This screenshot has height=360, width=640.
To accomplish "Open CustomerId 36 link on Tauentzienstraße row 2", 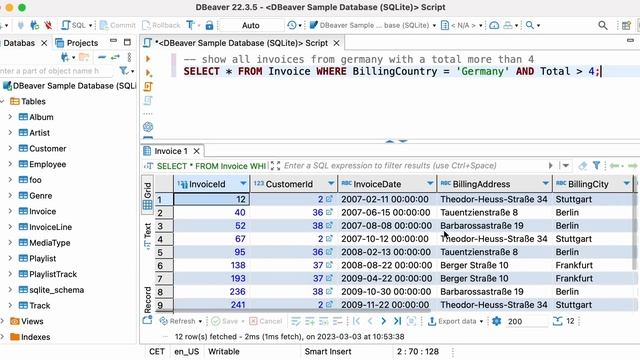I will pos(329,212).
